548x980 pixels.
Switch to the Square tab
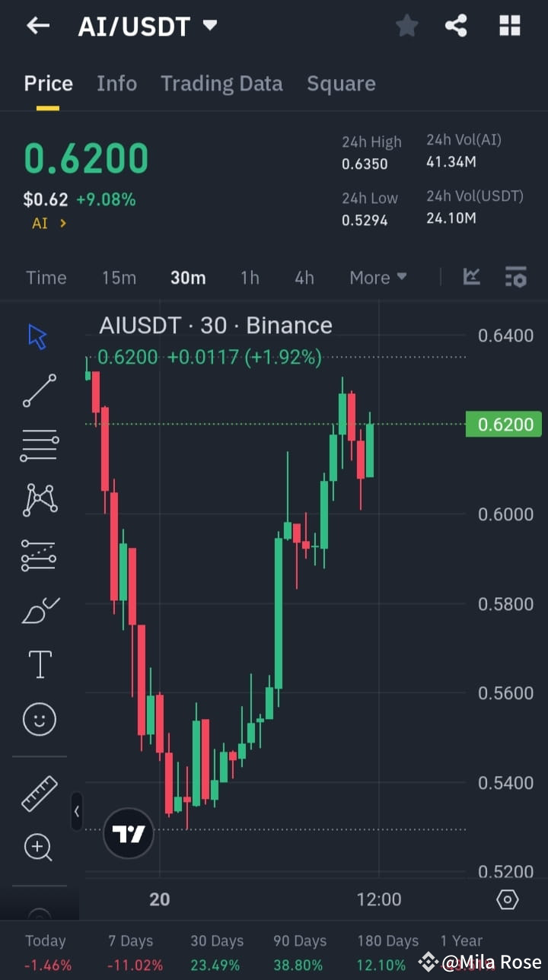pos(341,84)
